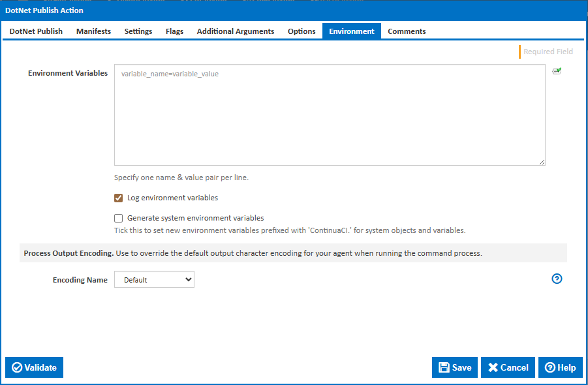Click the active Environment tab

tap(351, 31)
